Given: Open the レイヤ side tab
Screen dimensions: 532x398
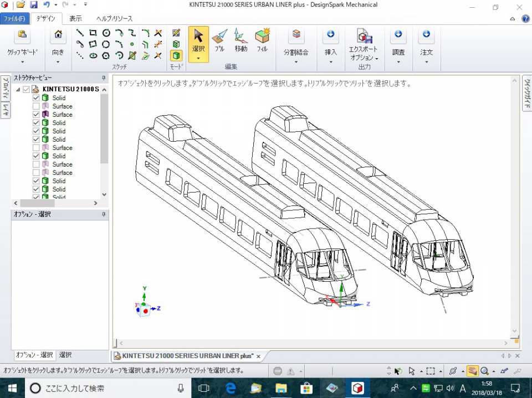Looking at the screenshot, I should [x=6, y=110].
